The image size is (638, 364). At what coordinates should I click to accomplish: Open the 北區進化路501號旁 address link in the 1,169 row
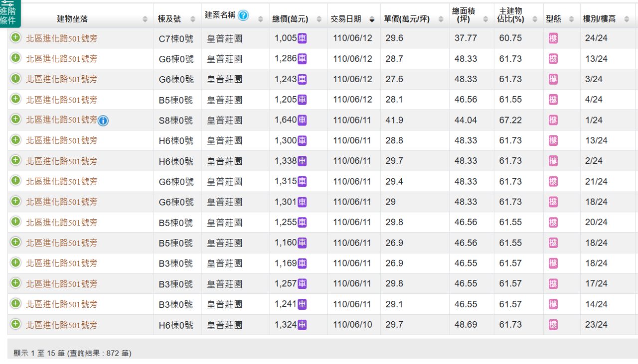62,263
